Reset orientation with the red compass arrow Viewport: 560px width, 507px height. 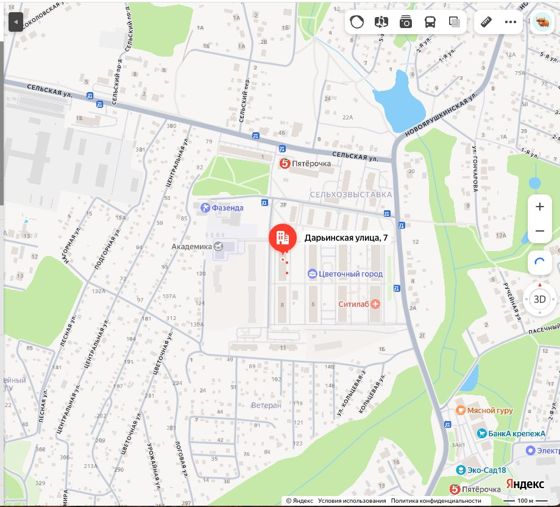coord(540,285)
